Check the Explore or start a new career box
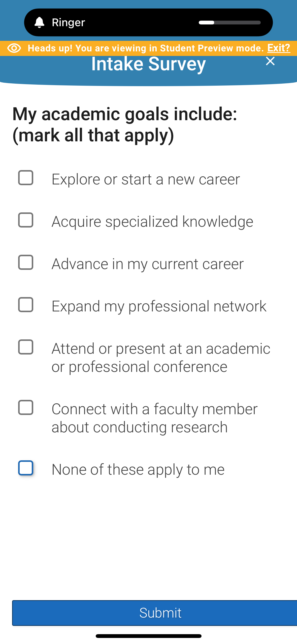 [26, 178]
